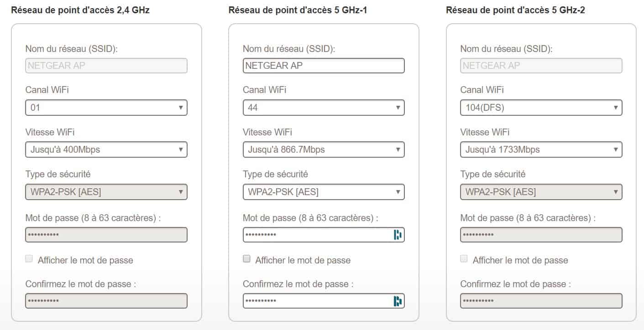The width and height of the screenshot is (644, 330).
Task: Open the Canal WiFi dropdown showing 104(DFS)
Action: point(541,108)
